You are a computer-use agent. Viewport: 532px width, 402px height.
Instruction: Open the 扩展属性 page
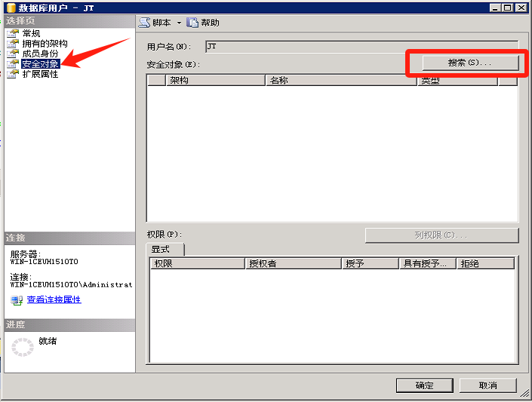41,74
